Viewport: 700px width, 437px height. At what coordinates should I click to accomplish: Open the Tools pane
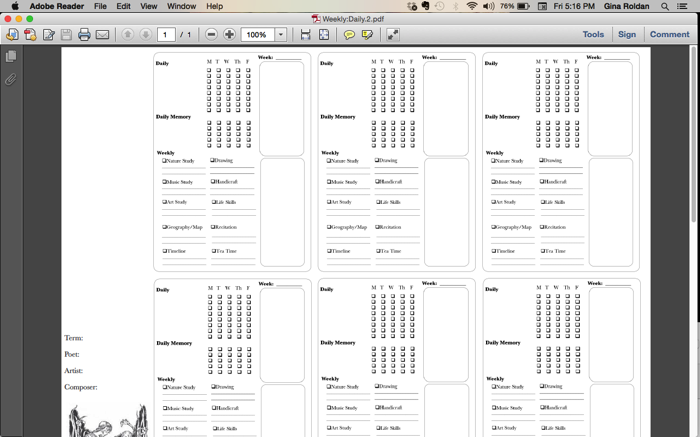pyautogui.click(x=593, y=34)
